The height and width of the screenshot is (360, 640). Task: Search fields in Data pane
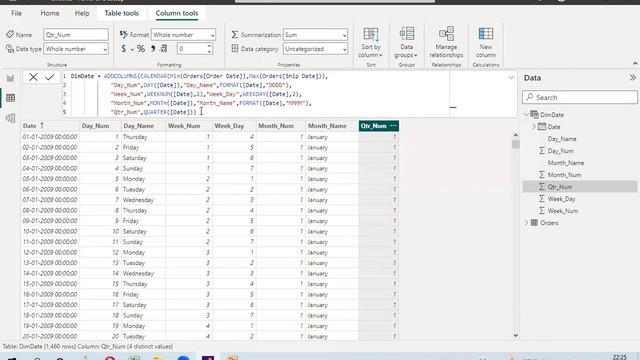pos(580,97)
